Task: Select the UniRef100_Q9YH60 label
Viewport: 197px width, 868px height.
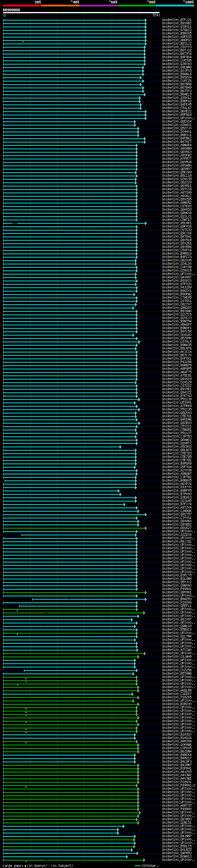Action: (x=177, y=521)
